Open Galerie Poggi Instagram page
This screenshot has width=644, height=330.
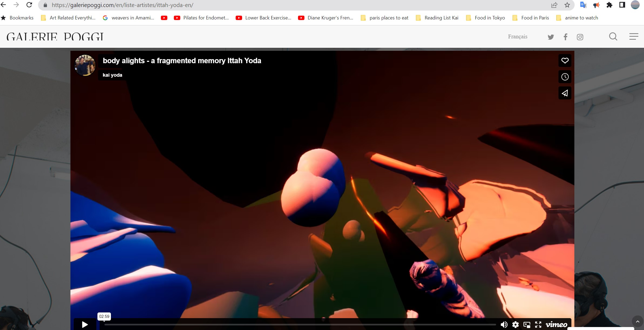tap(580, 37)
